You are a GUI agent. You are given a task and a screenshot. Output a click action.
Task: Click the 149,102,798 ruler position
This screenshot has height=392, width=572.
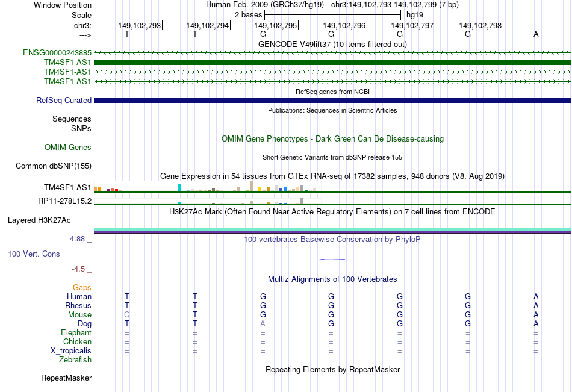pos(480,25)
